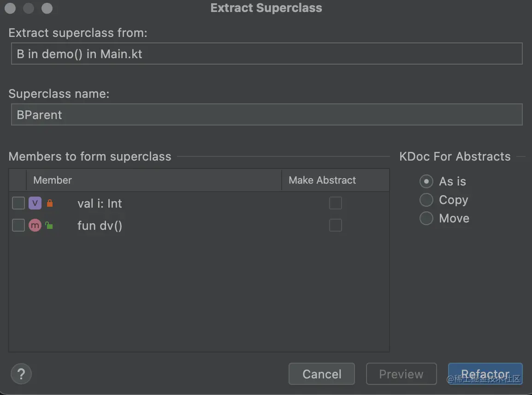Select the Copy KDoc radio option
Image resolution: width=532 pixels, height=395 pixels.
[x=426, y=200]
